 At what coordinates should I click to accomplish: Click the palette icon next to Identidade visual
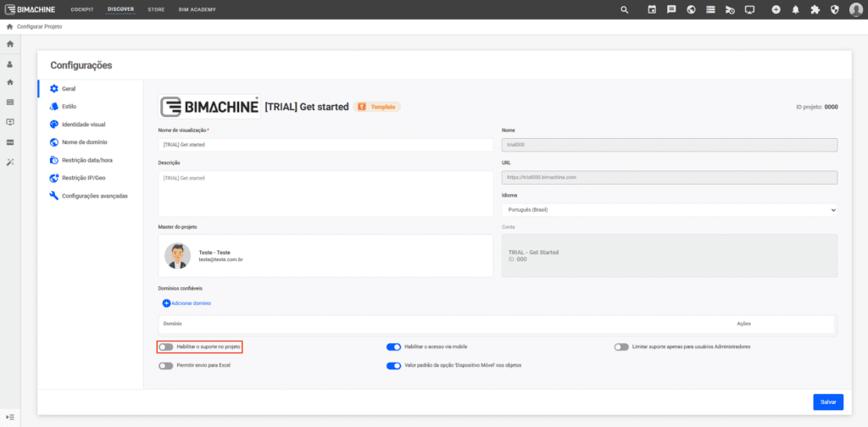pos(53,125)
